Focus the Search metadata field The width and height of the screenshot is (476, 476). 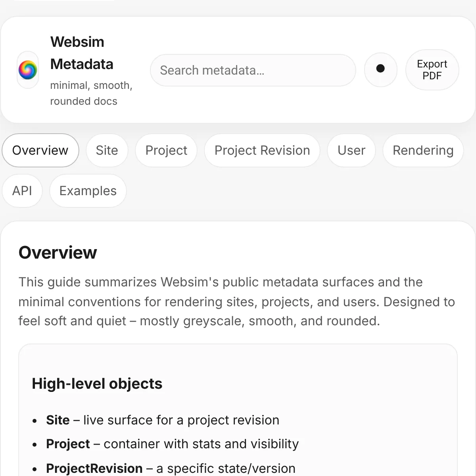pyautogui.click(x=253, y=70)
